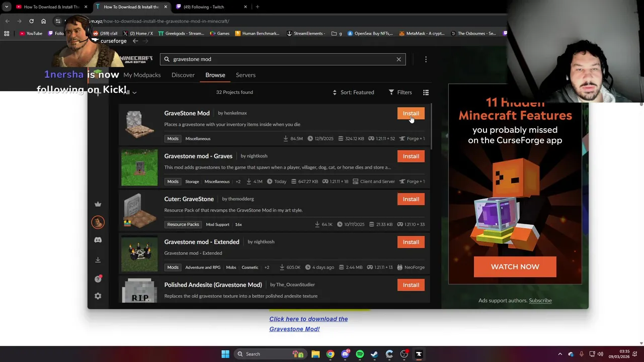
Task: Switch to Discover tab
Action: (183, 75)
